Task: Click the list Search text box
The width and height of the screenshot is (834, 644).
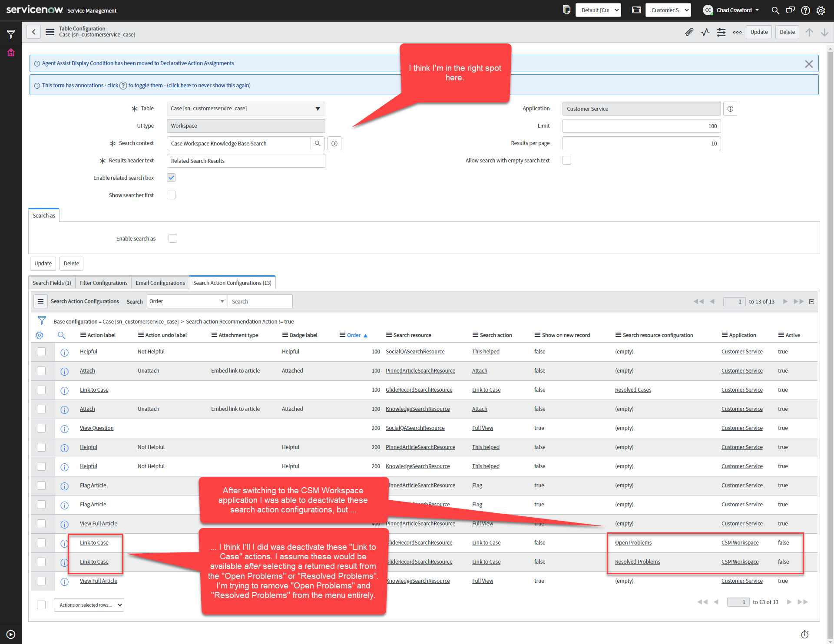Action: 260,301
